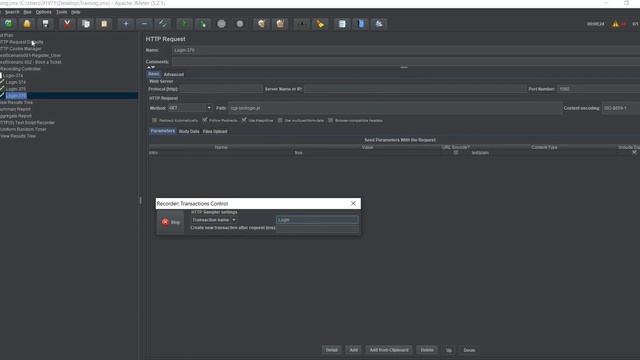640x360 pixels.
Task: Open the Tools menu
Action: (x=61, y=12)
